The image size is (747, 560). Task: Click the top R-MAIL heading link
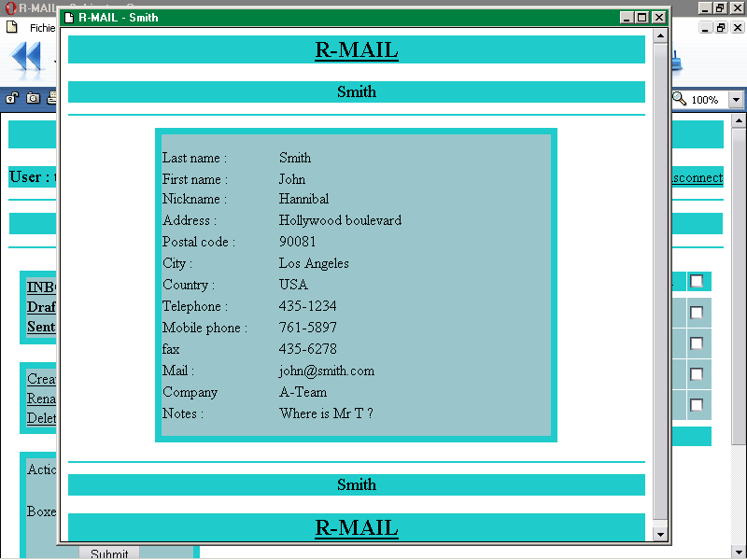tap(357, 50)
